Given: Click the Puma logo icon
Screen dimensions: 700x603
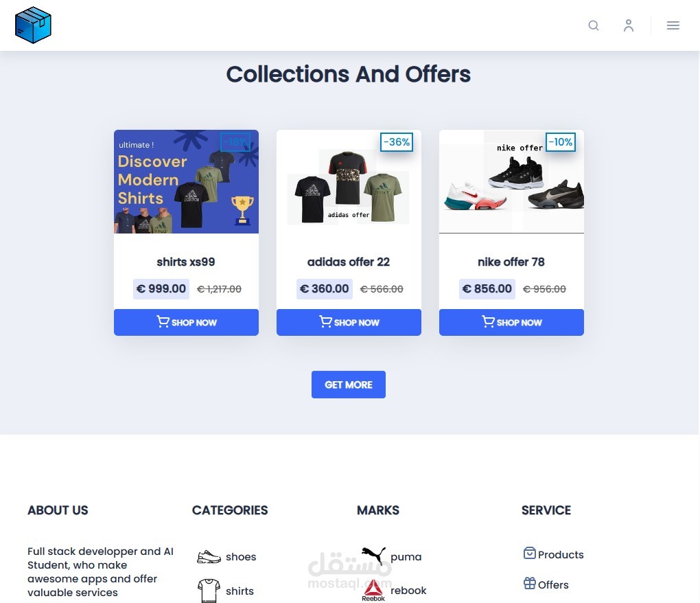Looking at the screenshot, I should pyautogui.click(x=373, y=556).
